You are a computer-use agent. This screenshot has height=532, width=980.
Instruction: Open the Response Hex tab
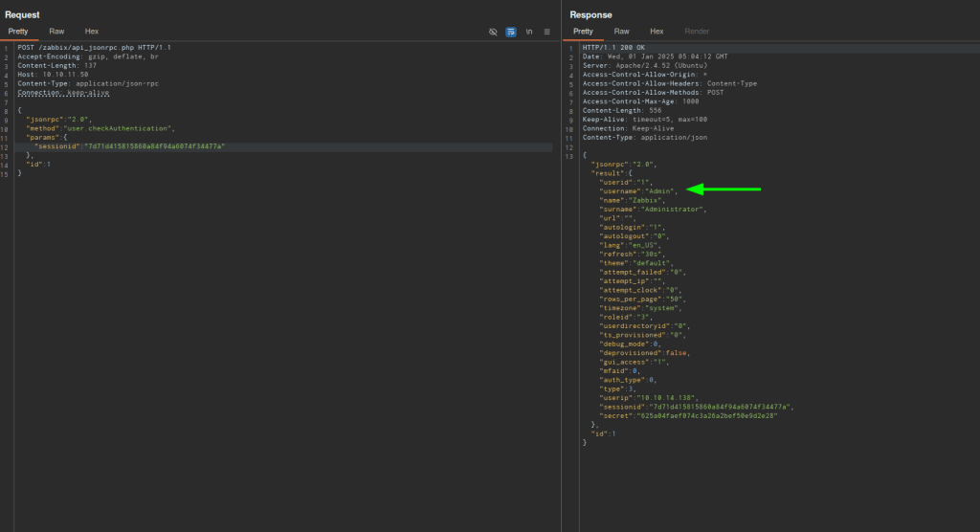pos(657,32)
